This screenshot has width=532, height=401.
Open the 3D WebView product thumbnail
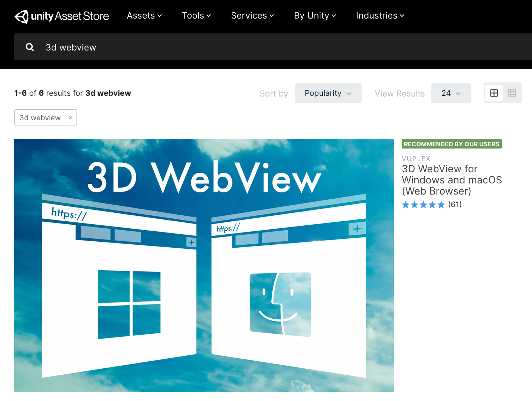point(204,265)
